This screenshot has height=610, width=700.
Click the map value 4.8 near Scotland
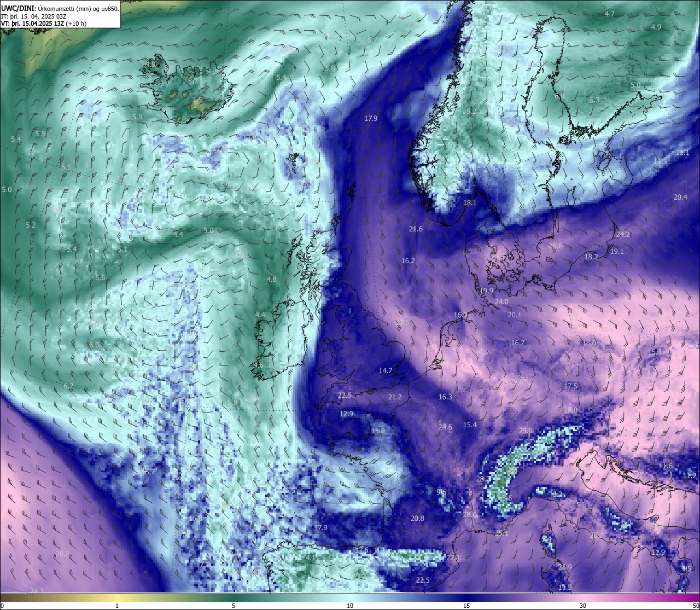point(271,279)
